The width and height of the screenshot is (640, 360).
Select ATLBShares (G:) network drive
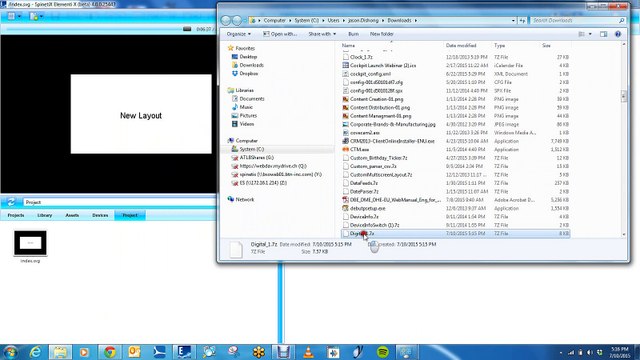point(256,158)
